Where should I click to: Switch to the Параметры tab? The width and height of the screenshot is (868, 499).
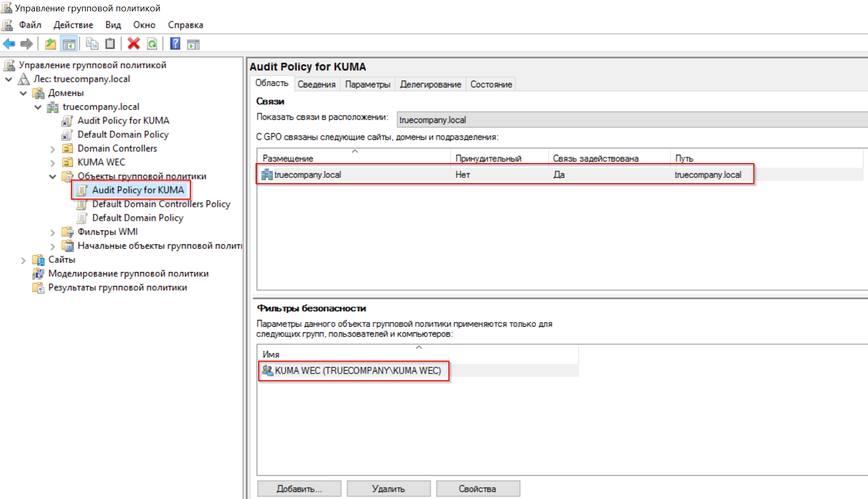367,84
